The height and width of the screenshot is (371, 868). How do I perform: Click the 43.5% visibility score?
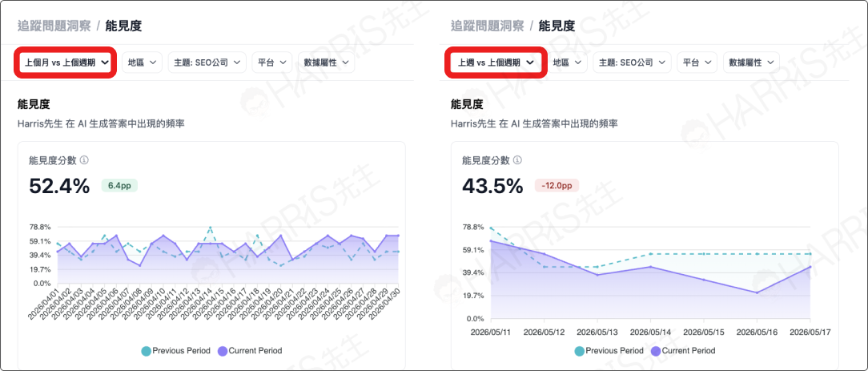[492, 187]
